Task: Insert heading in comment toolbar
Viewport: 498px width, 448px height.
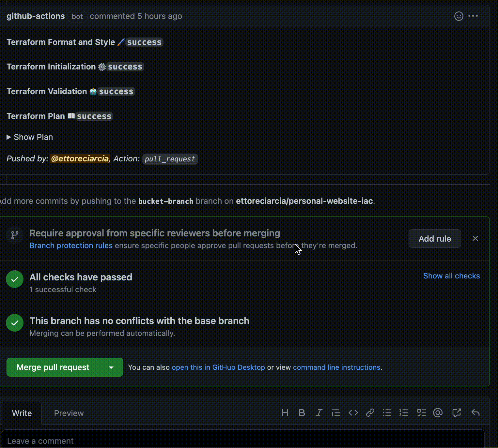Action: 285,413
